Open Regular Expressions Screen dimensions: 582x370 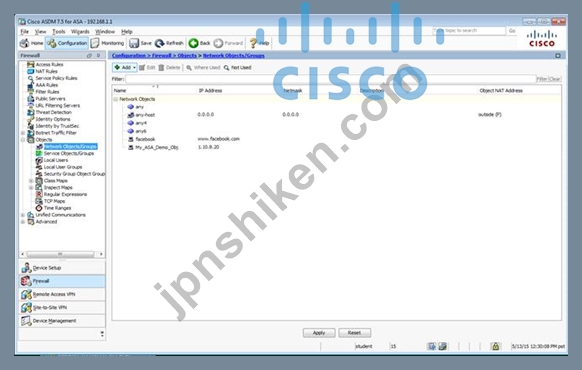pos(65,194)
